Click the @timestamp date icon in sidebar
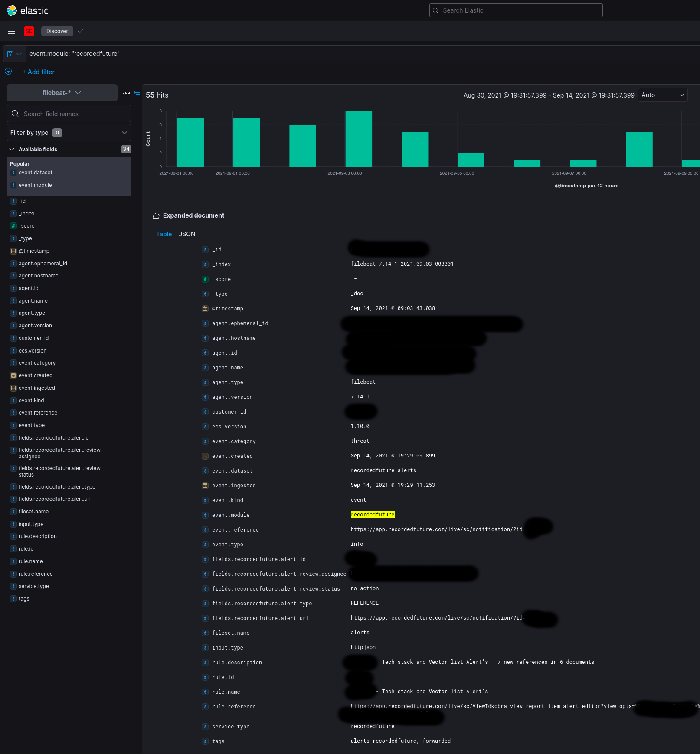700x754 pixels. point(13,251)
